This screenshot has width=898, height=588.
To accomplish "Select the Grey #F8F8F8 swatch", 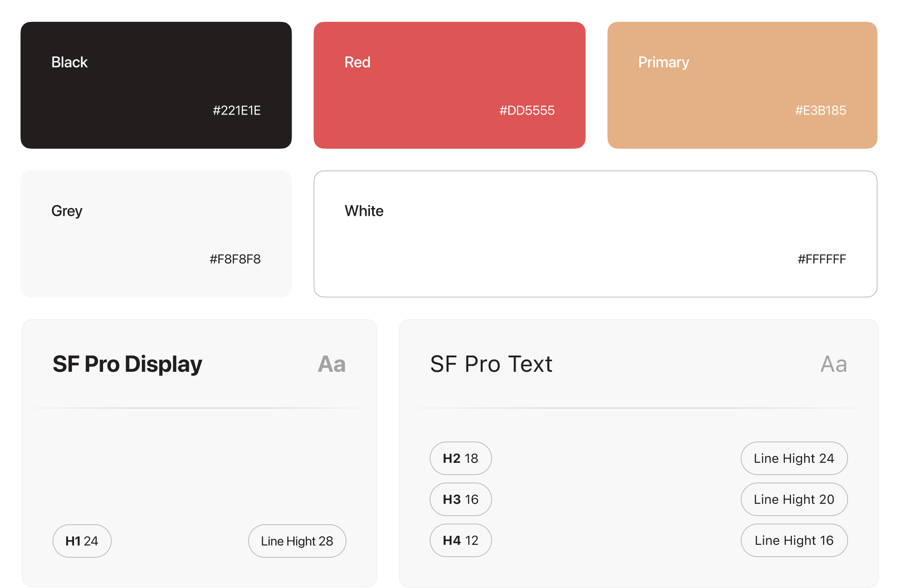I will pyautogui.click(x=156, y=234).
